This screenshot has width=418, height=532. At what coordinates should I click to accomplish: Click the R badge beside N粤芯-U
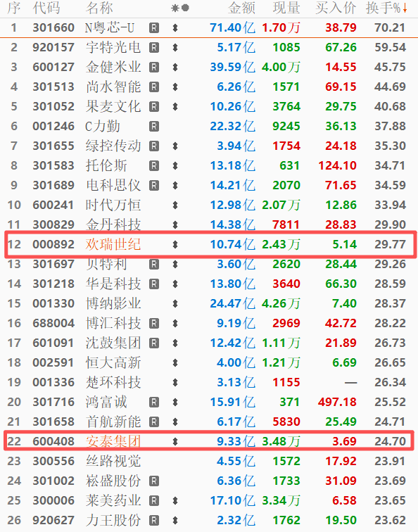click(154, 28)
